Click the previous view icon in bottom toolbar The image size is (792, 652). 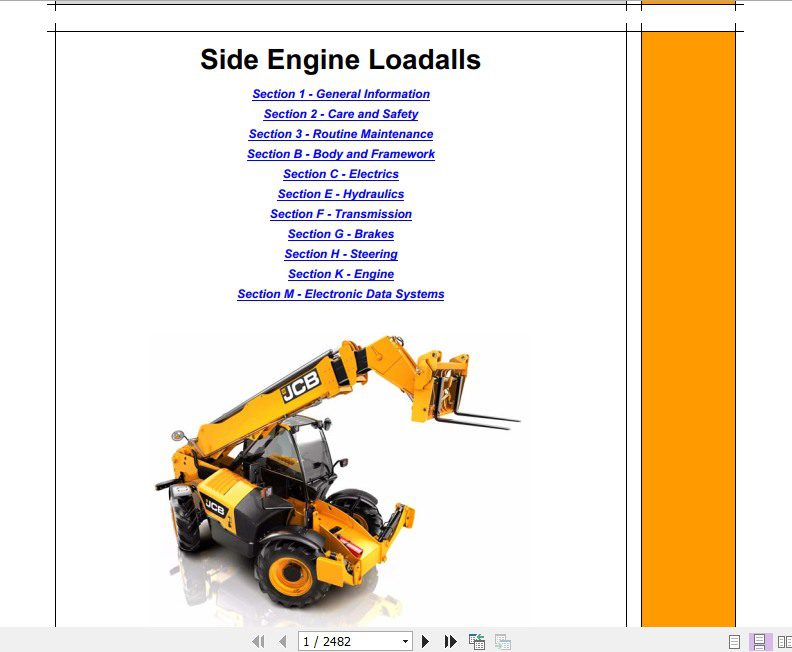click(477, 641)
